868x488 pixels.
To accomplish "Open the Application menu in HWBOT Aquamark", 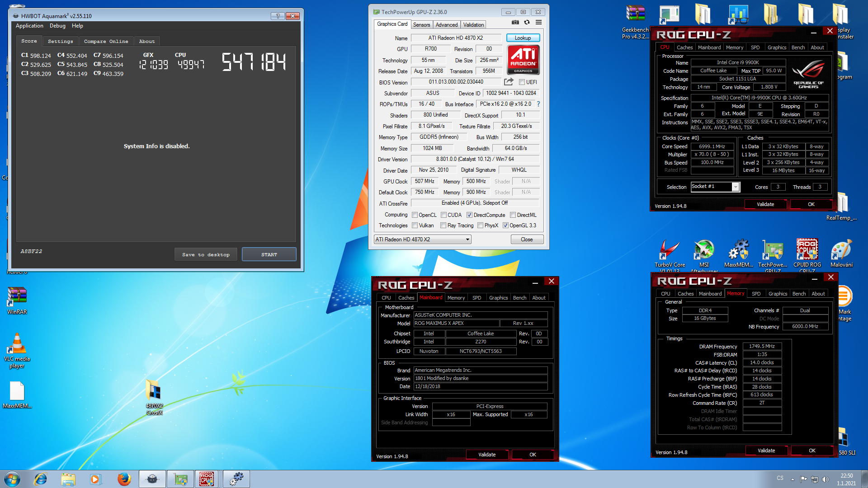I will click(29, 26).
